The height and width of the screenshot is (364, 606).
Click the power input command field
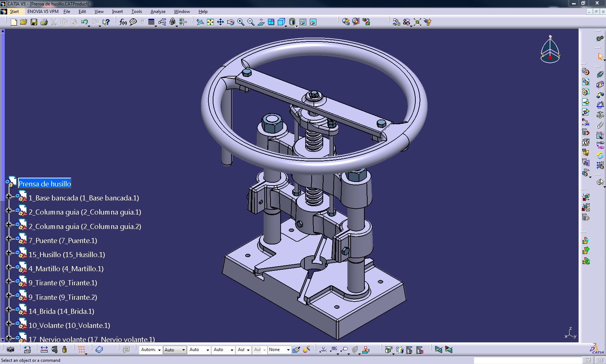click(x=528, y=360)
